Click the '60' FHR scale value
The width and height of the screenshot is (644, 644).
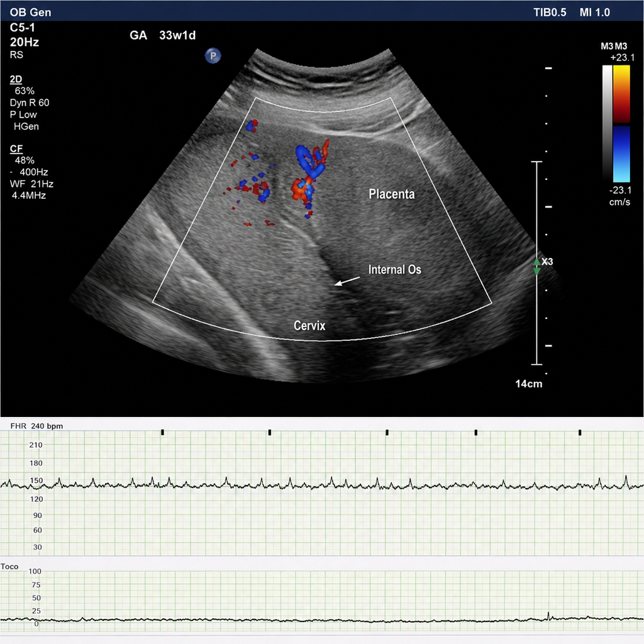[37, 530]
